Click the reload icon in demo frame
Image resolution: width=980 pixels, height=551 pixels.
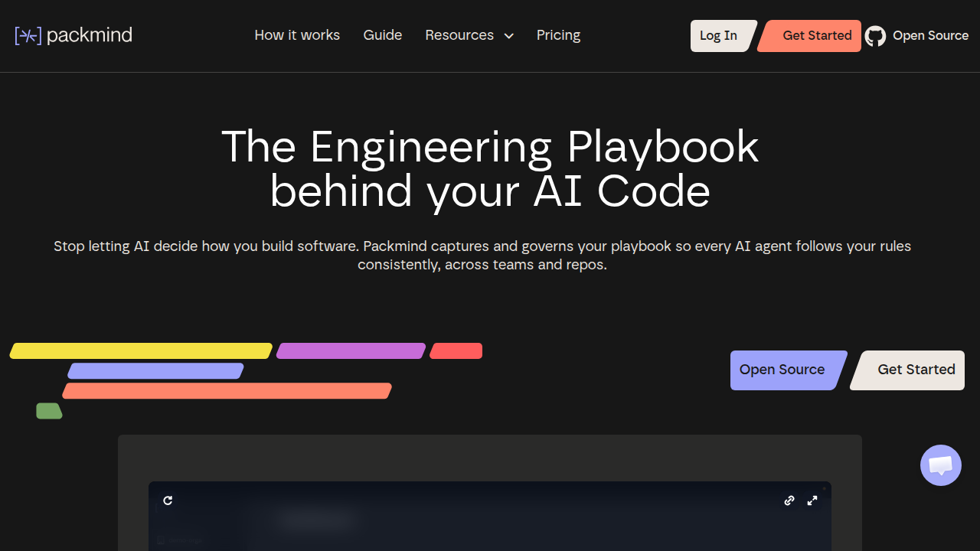168,500
